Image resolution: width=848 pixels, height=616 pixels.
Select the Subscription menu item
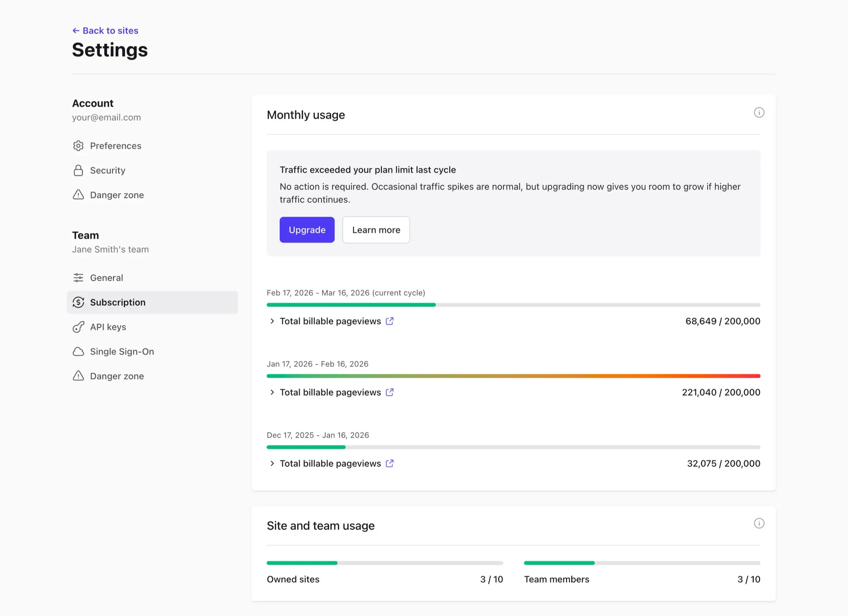tap(117, 303)
